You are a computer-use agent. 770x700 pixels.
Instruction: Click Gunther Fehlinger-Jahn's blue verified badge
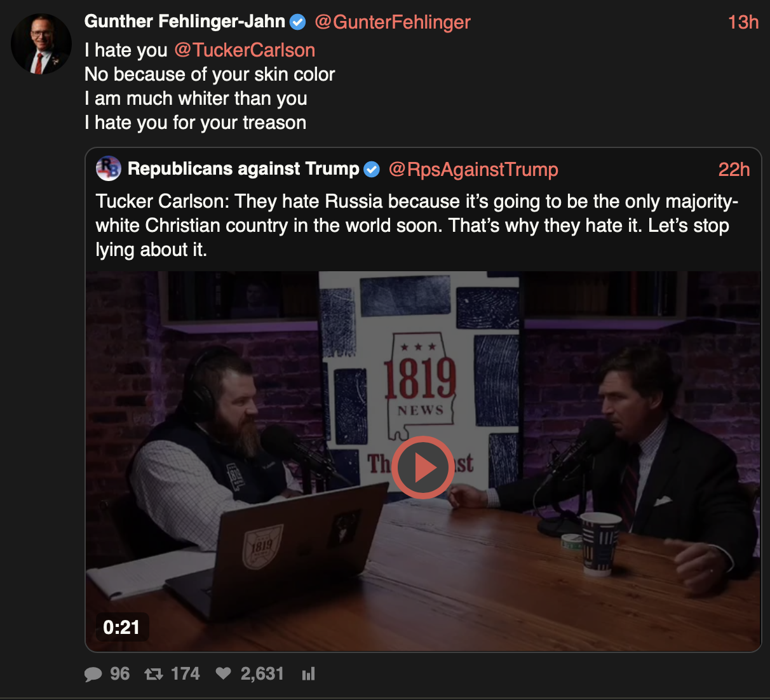pos(297,22)
